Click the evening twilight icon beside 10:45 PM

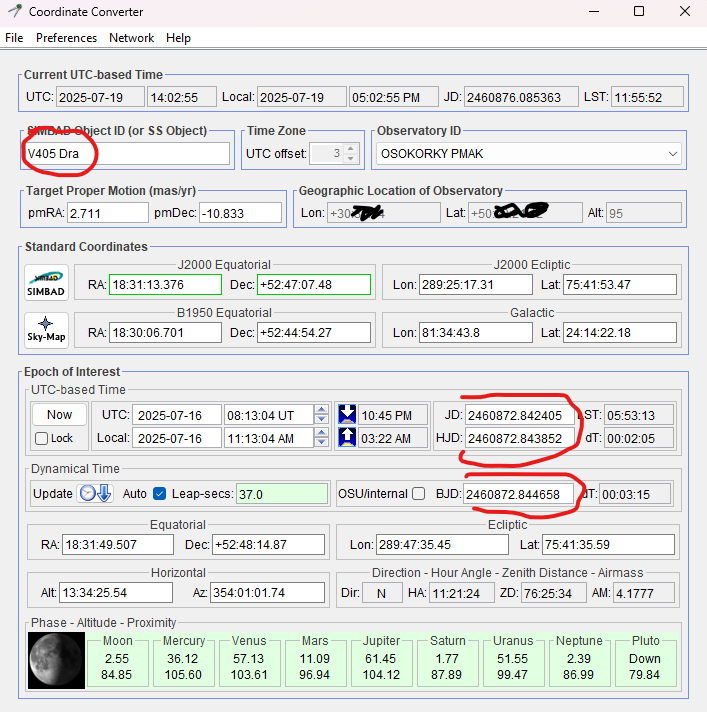pyautogui.click(x=348, y=415)
